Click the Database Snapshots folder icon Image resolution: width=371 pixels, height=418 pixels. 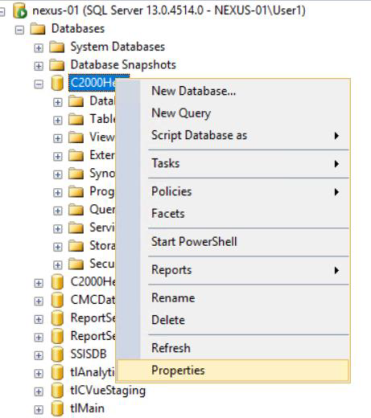point(57,65)
